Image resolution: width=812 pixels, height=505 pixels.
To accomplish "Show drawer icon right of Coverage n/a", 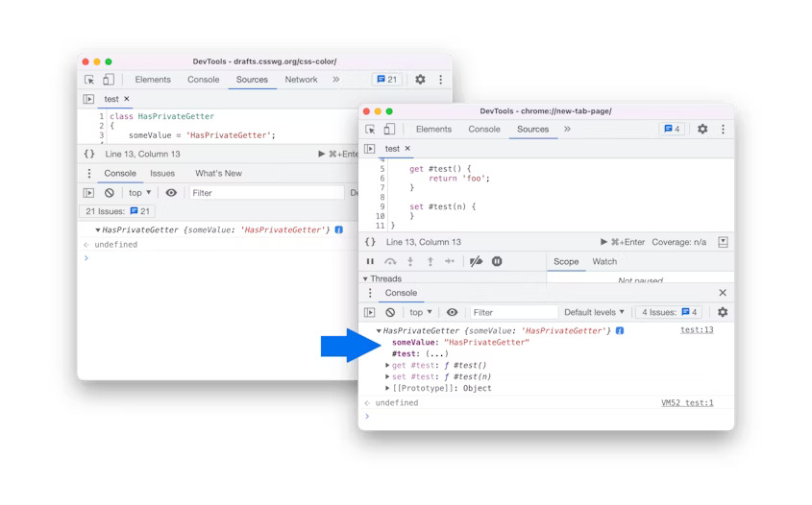I will click(723, 242).
